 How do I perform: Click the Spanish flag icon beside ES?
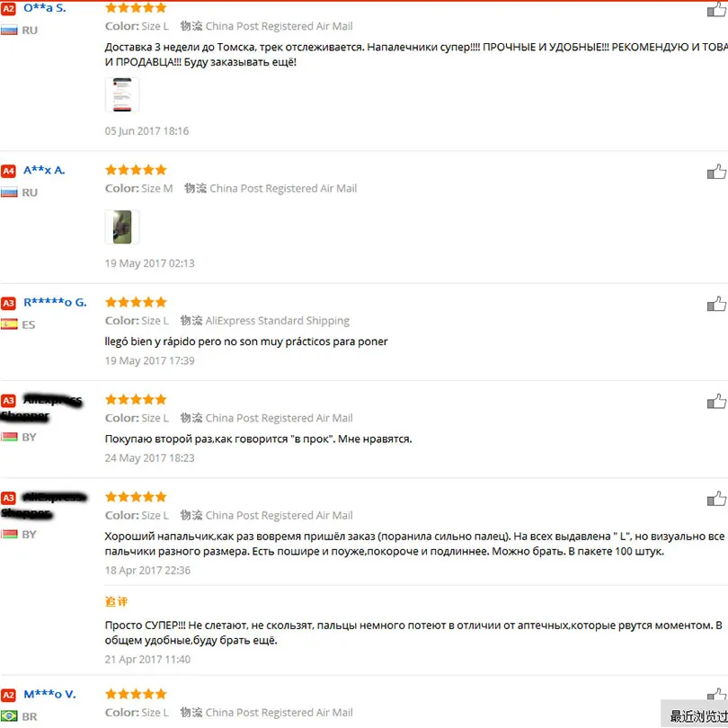click(x=9, y=324)
